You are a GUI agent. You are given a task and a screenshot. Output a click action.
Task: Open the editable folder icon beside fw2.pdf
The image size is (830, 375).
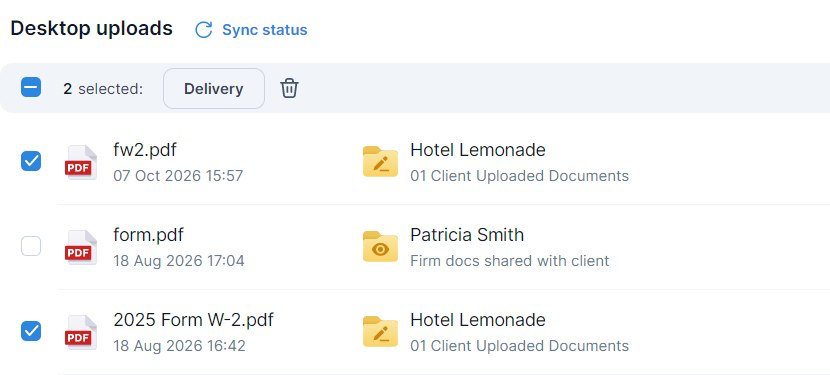point(380,161)
